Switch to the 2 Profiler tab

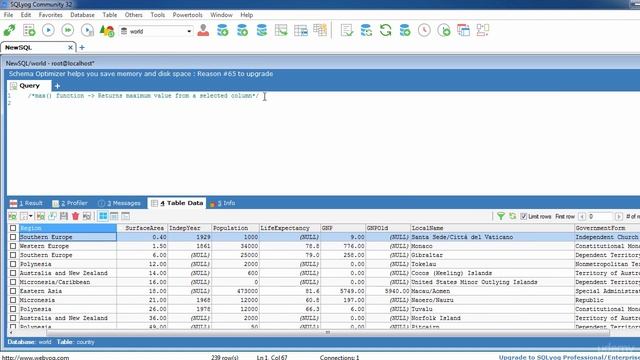[70, 203]
